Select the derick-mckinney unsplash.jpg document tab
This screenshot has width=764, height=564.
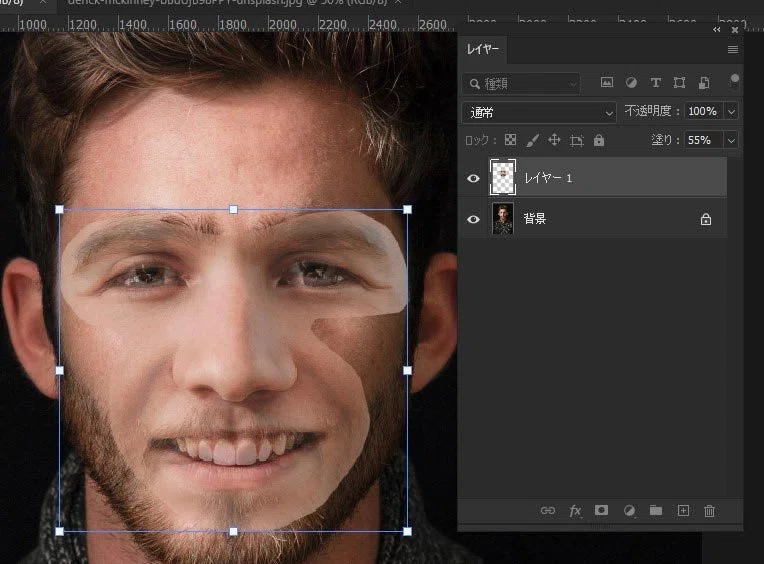tap(228, 2)
